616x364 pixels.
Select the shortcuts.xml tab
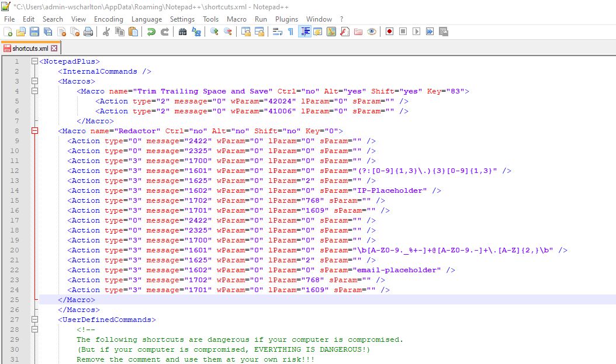coord(30,48)
